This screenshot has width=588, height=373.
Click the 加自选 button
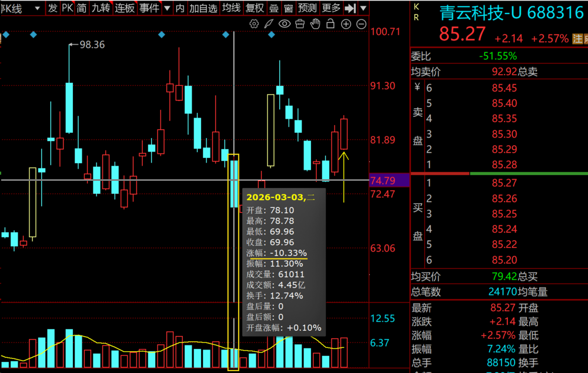coord(203,8)
